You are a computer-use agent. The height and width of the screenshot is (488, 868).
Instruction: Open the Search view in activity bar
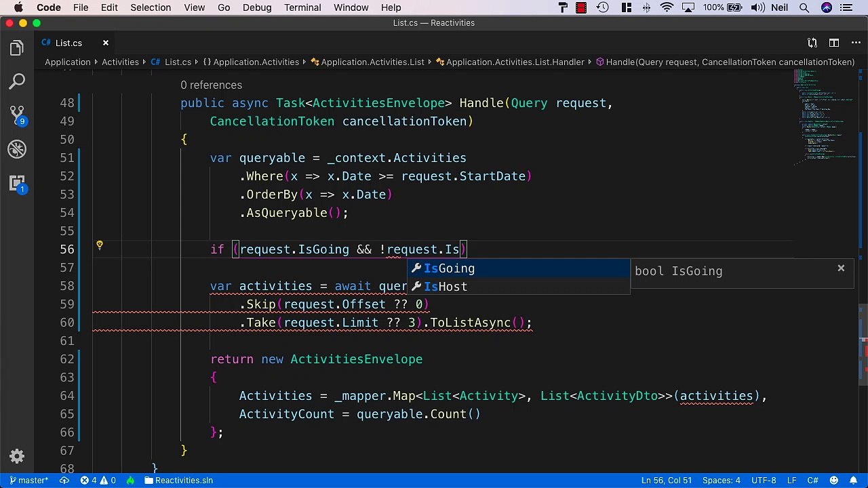point(17,82)
